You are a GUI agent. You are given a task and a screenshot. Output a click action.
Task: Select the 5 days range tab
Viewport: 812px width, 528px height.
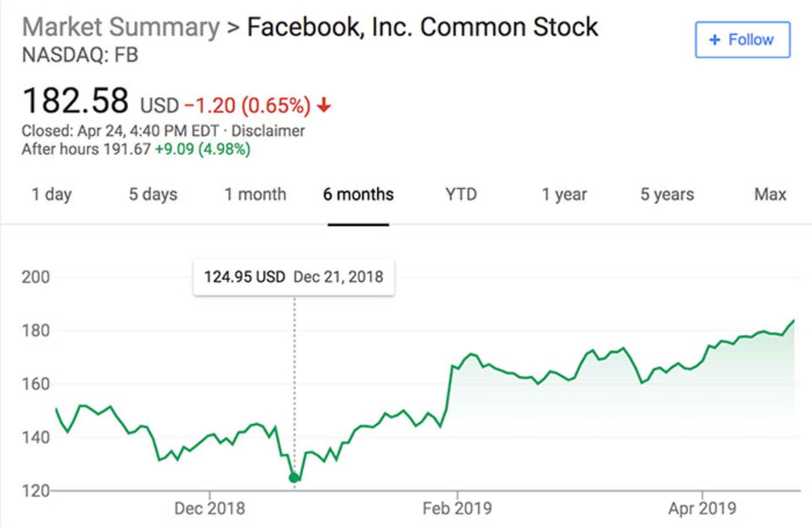[x=153, y=195]
